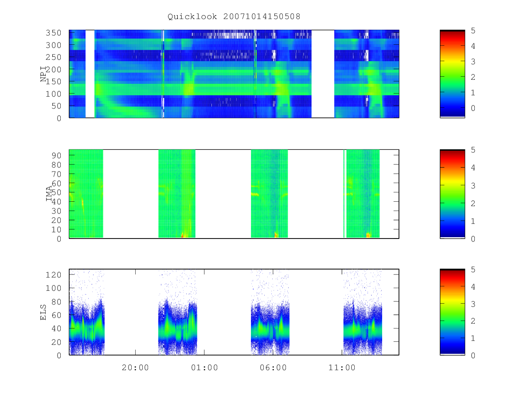
Task: Click the 5 label on IMA color scale
Action: pyautogui.click(x=473, y=150)
